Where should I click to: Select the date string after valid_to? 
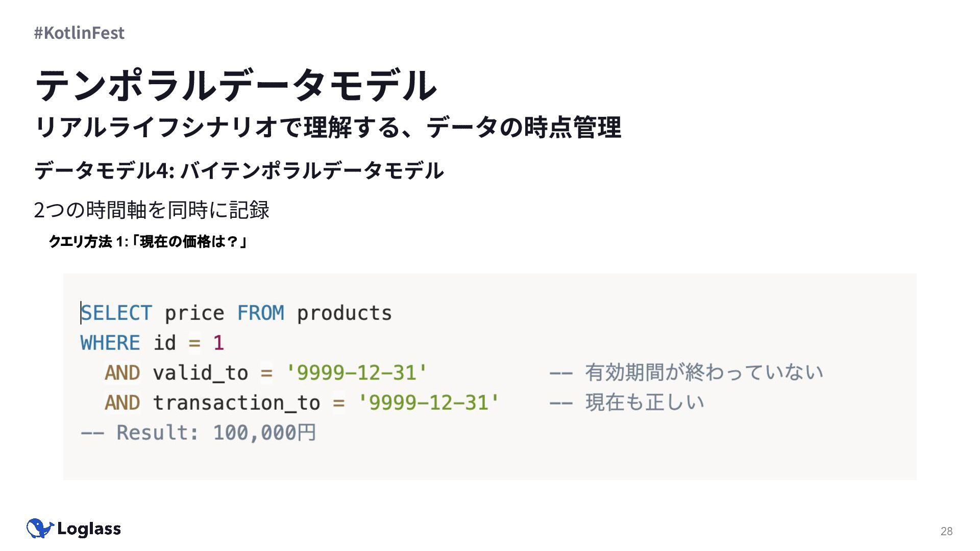tap(356, 373)
